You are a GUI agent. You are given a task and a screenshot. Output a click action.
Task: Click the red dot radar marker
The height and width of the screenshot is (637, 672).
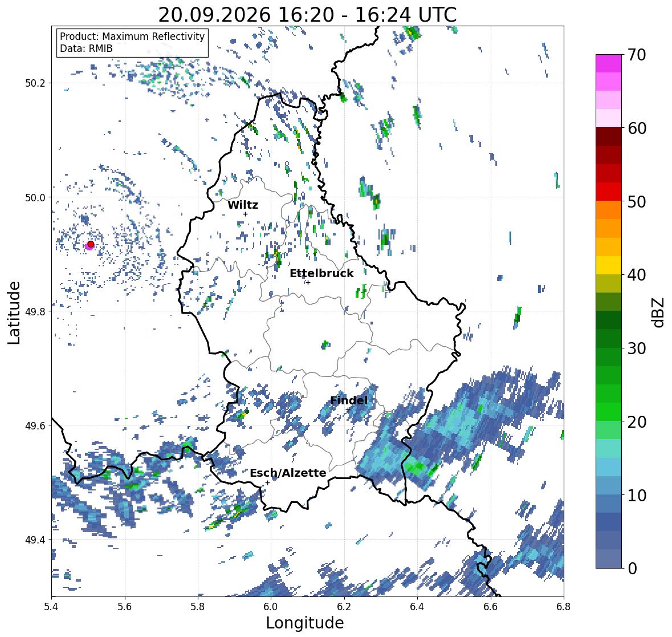click(91, 244)
